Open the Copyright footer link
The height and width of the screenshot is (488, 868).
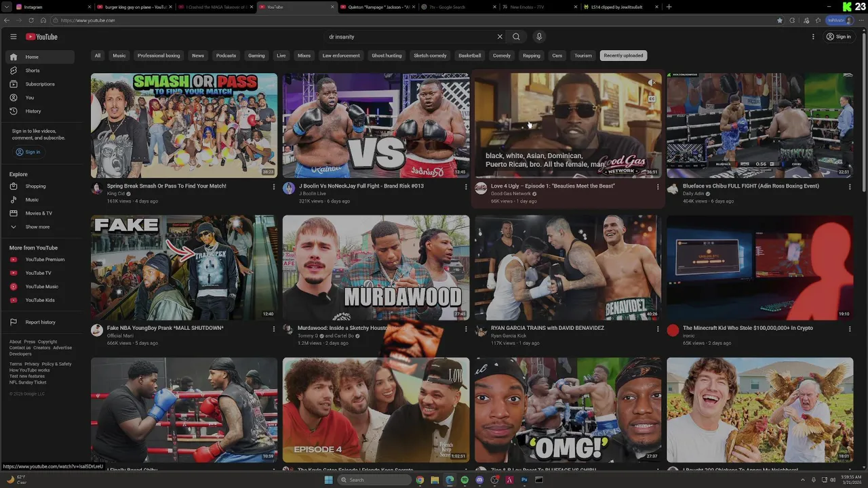coord(47,342)
